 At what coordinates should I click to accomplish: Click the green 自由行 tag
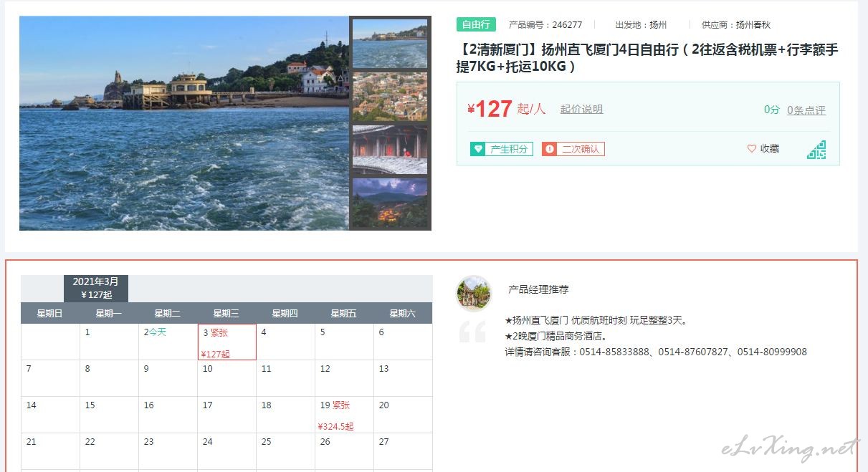click(x=477, y=24)
